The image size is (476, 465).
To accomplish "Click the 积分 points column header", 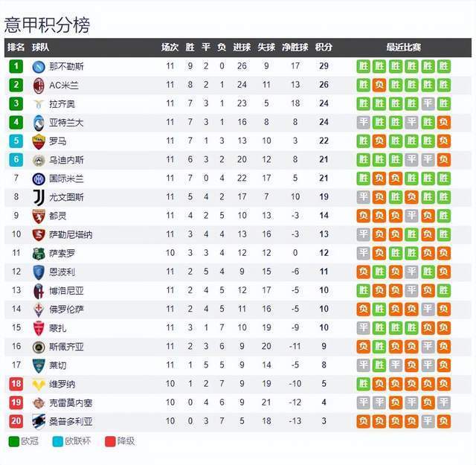I will point(324,47).
